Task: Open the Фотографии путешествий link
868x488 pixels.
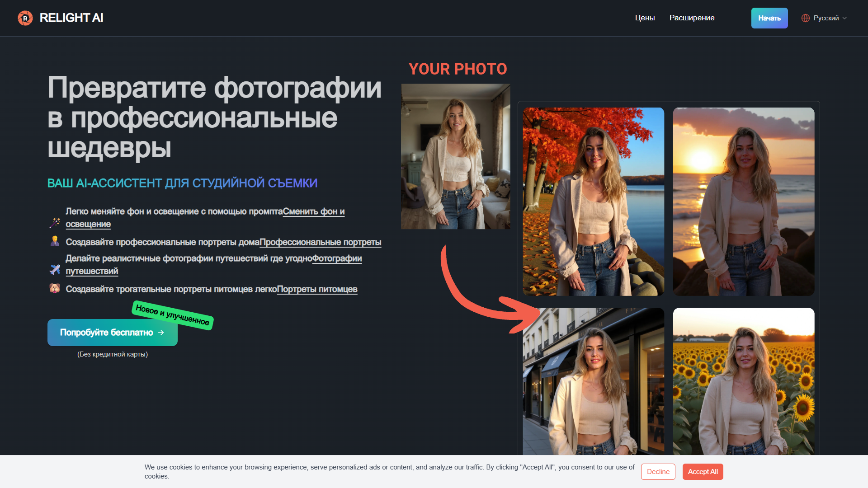Action: tap(214, 265)
